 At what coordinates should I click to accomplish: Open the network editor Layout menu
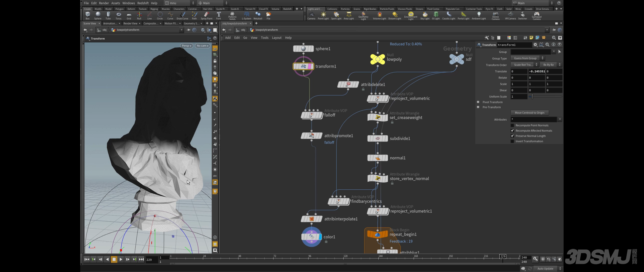click(277, 38)
